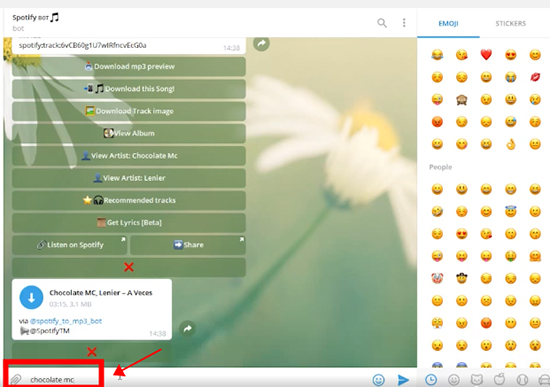
Task: Insert the clown face emoji
Action: (x=437, y=279)
